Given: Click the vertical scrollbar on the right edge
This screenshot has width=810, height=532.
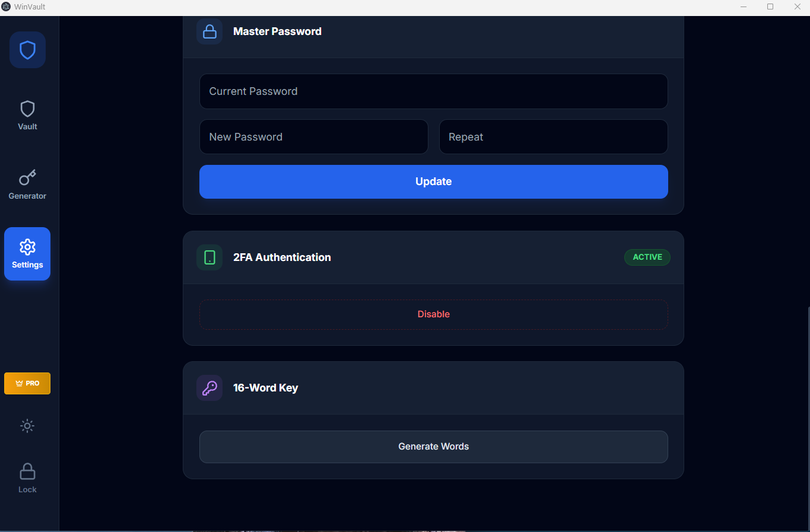Looking at the screenshot, I should coord(808,415).
